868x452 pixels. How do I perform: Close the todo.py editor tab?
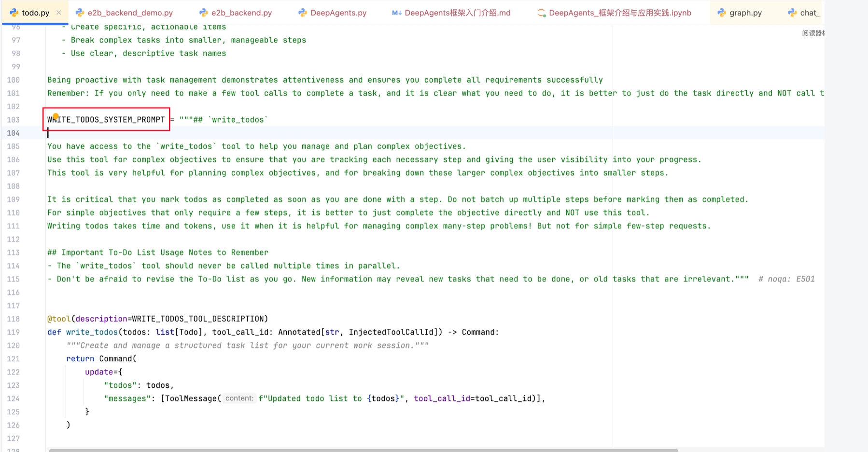point(59,13)
